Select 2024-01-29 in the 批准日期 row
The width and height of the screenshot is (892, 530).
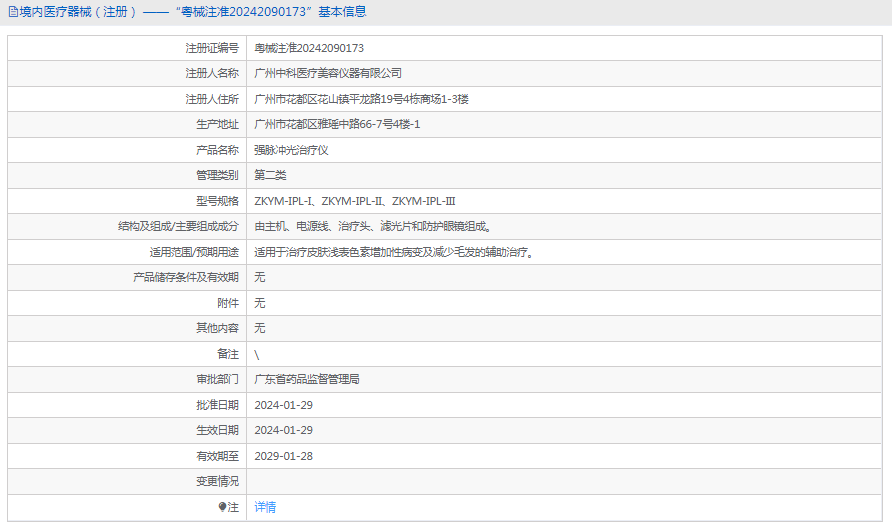click(x=283, y=405)
